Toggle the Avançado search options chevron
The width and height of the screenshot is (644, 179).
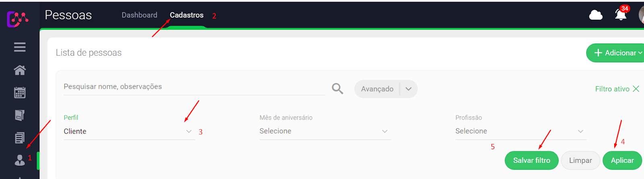click(x=409, y=89)
